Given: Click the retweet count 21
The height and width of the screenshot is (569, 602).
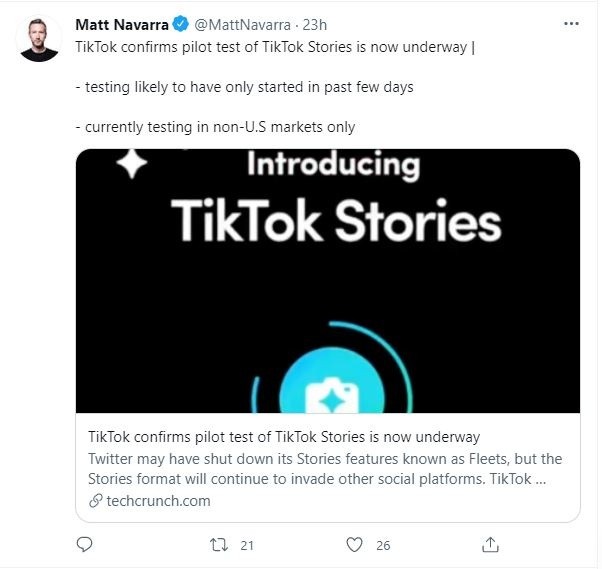Looking at the screenshot, I should [249, 545].
